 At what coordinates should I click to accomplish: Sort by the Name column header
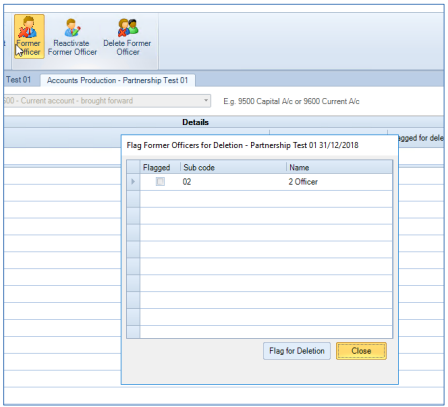coord(339,167)
